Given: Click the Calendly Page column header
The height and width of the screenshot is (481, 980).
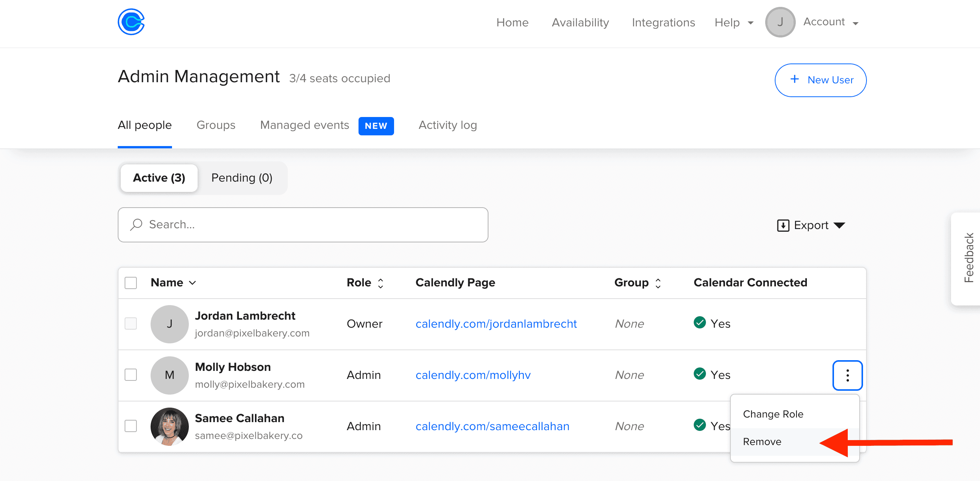Looking at the screenshot, I should point(455,283).
